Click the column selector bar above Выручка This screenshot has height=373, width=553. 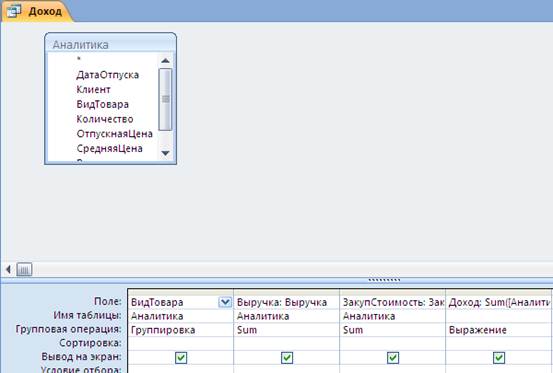(286, 292)
